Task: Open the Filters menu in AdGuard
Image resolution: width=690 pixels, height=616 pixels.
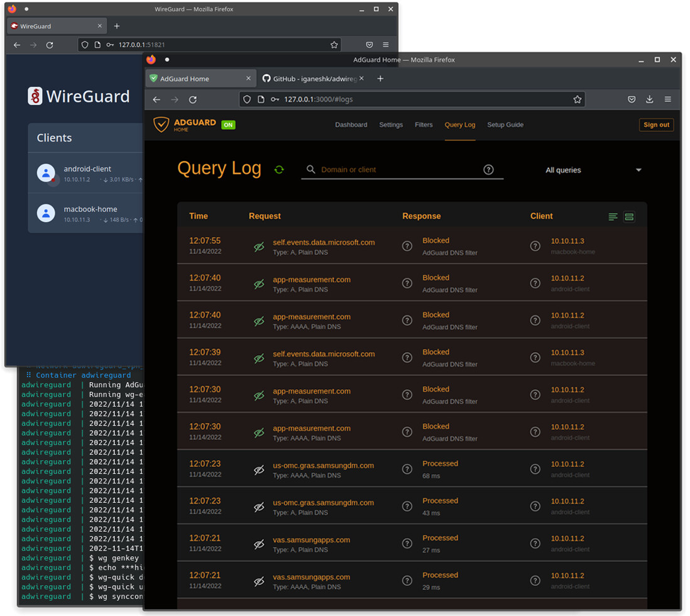Action: pyautogui.click(x=424, y=125)
